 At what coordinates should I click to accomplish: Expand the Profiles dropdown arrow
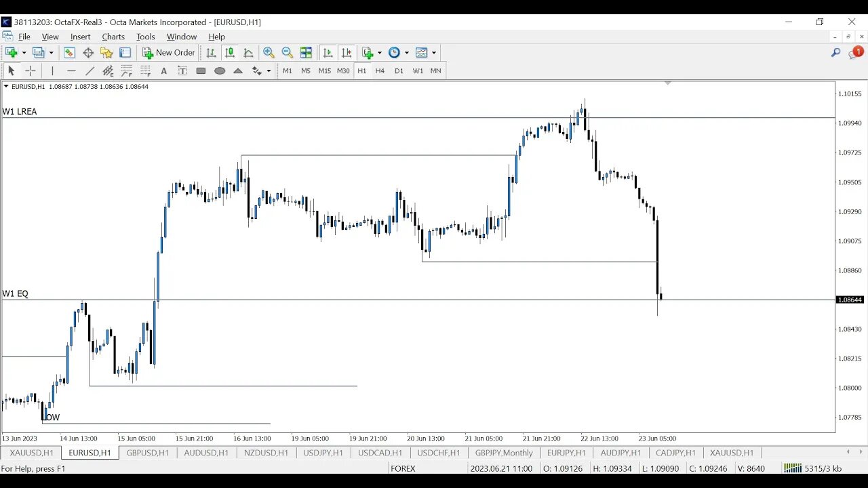pos(51,52)
